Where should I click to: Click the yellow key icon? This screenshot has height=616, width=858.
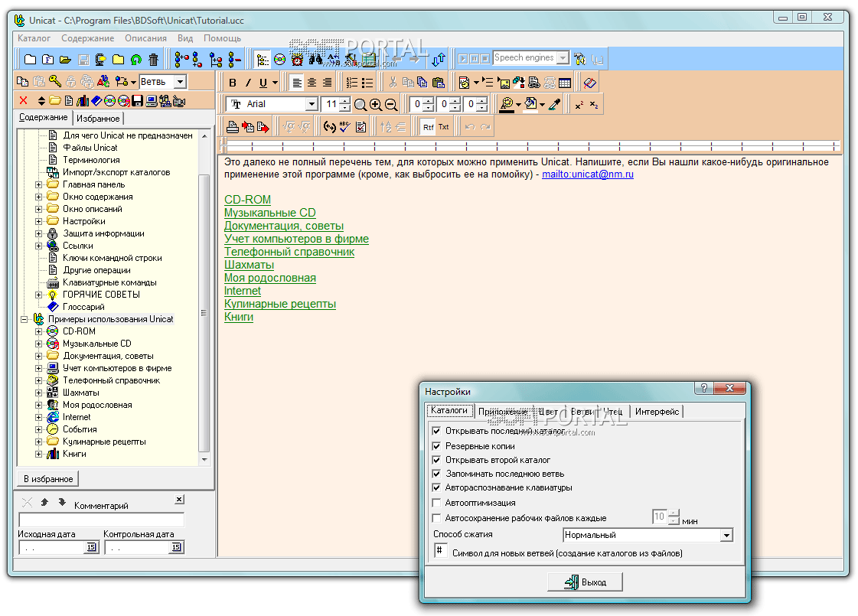[54, 82]
